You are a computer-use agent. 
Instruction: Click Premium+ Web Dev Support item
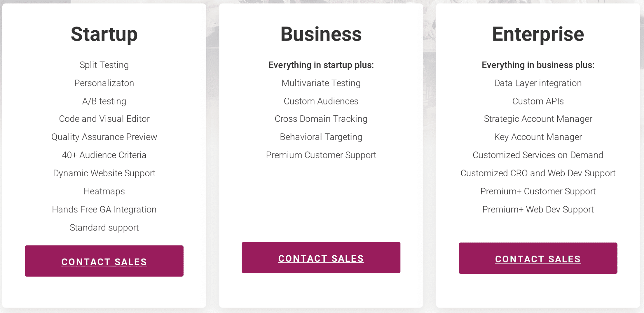pos(538,210)
